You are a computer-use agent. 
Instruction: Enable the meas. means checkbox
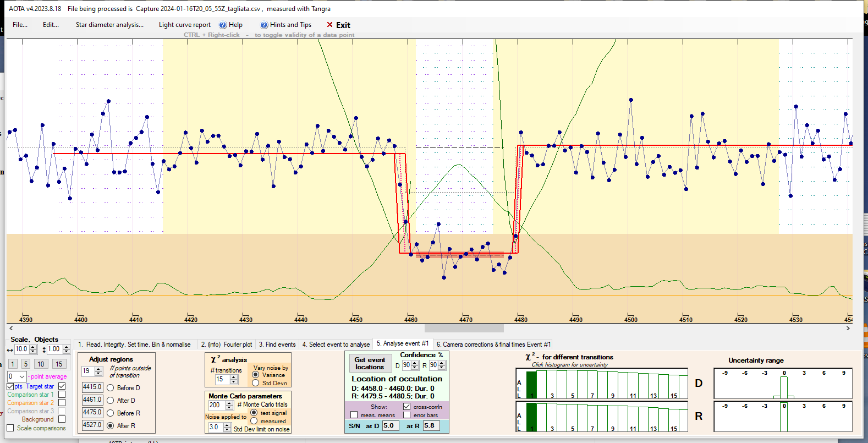pyautogui.click(x=354, y=415)
